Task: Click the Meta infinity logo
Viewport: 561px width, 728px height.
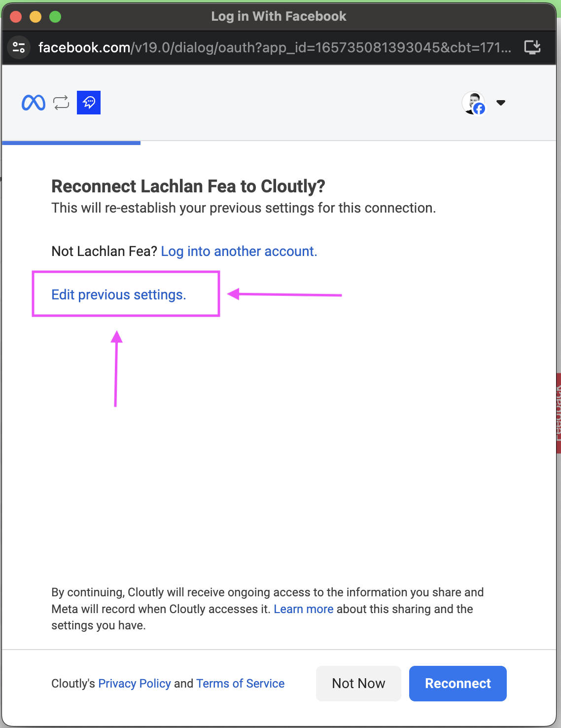Action: click(x=34, y=103)
